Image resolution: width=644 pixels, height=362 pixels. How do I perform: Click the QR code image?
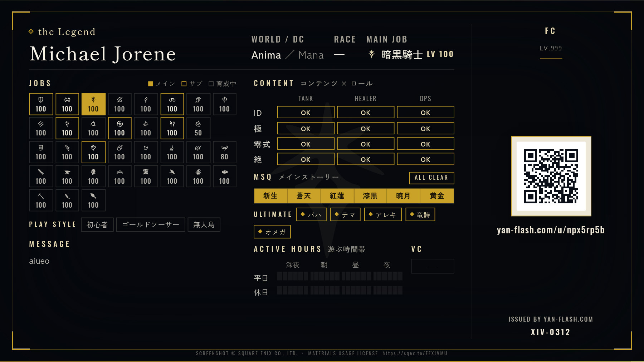(x=551, y=176)
